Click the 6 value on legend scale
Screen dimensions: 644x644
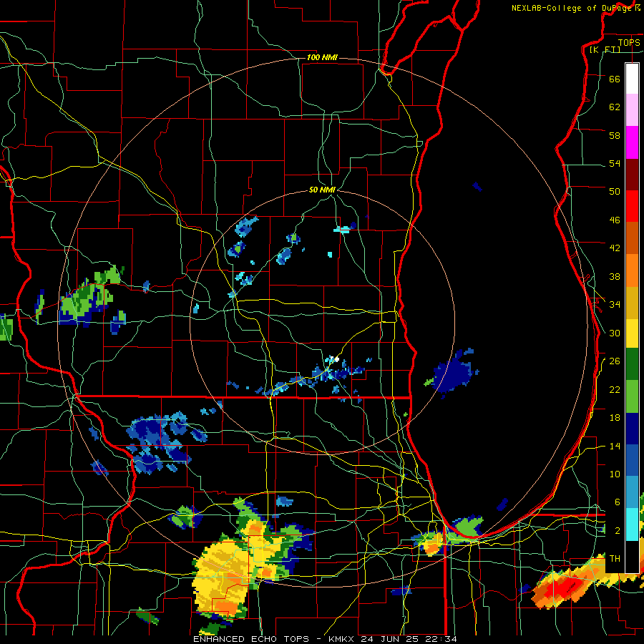[617, 502]
